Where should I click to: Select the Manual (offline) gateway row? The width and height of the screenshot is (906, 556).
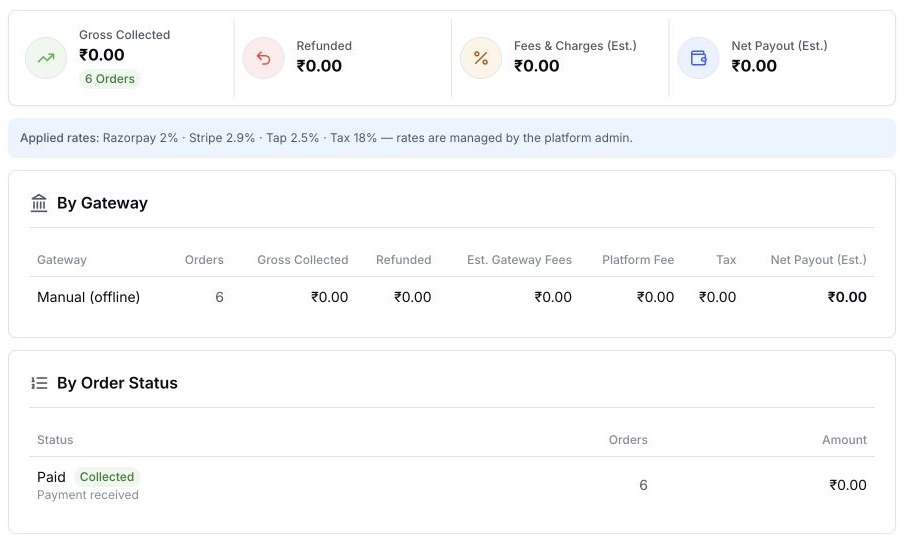[x=452, y=297]
